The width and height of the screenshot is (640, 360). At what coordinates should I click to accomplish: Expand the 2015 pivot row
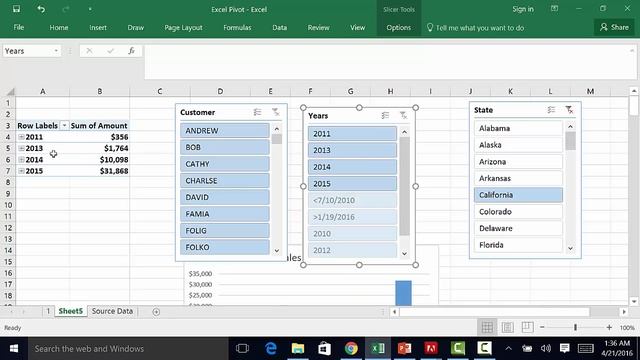(21, 171)
